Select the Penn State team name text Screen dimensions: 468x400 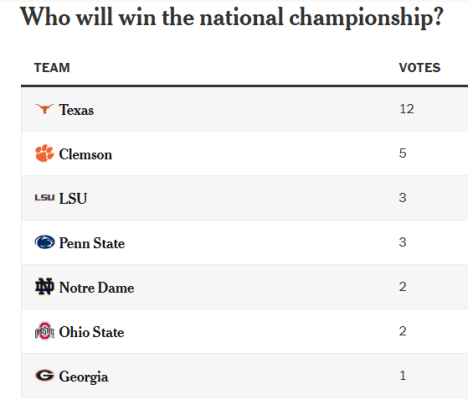pyautogui.click(x=92, y=243)
